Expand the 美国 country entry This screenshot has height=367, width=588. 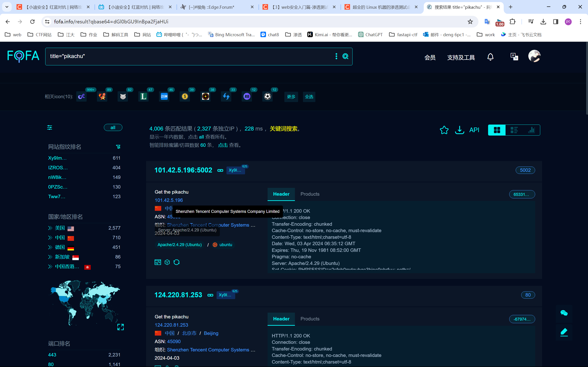50,228
